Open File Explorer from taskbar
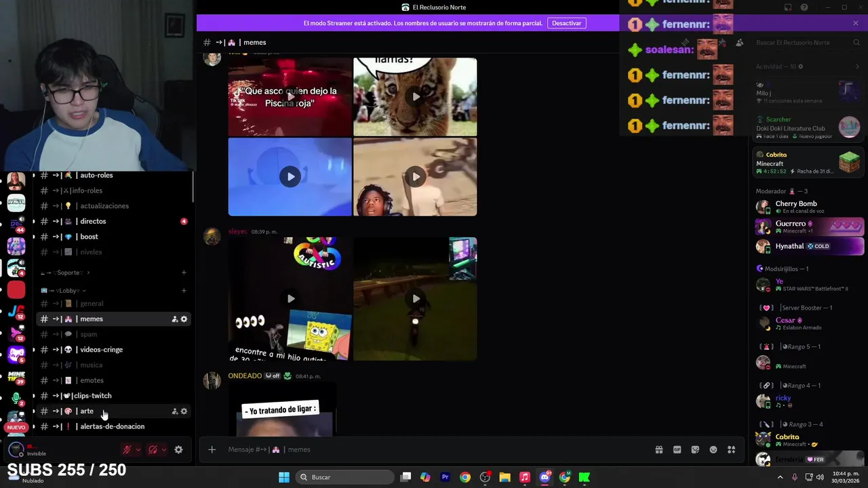Image resolution: width=868 pixels, height=488 pixels. coord(505,477)
